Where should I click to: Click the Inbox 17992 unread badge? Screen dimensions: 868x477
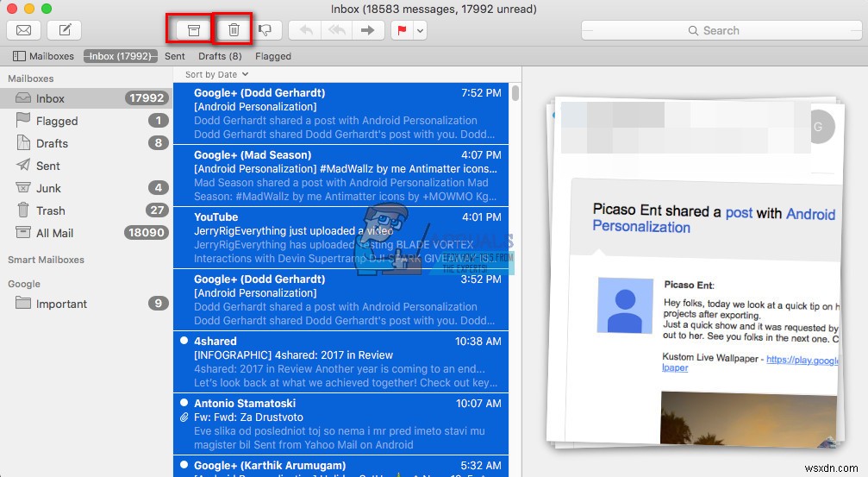tap(147, 98)
